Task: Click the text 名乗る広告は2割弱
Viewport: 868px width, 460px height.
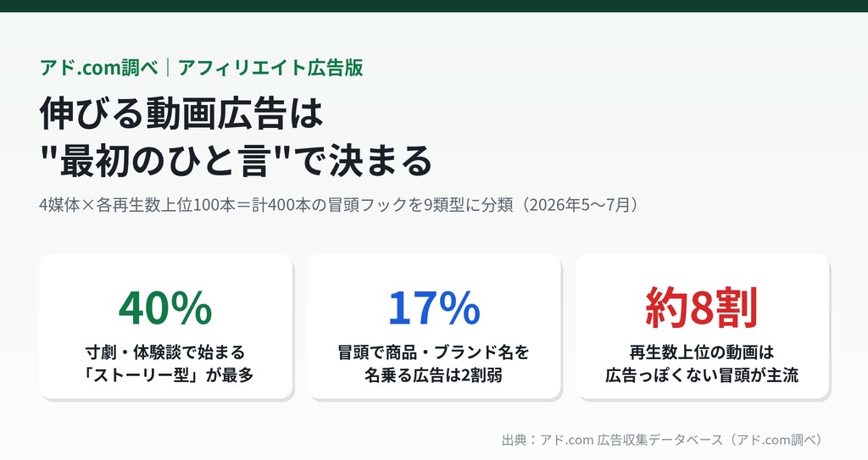Action: point(433,374)
